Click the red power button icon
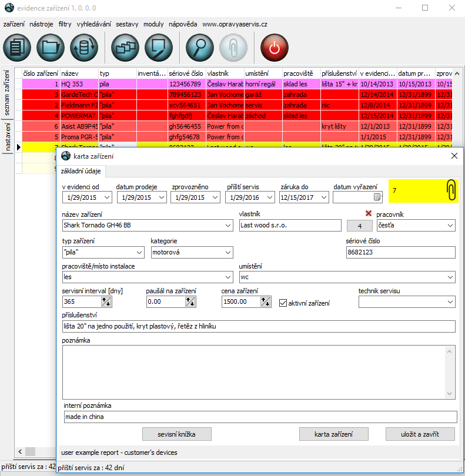 tap(275, 48)
